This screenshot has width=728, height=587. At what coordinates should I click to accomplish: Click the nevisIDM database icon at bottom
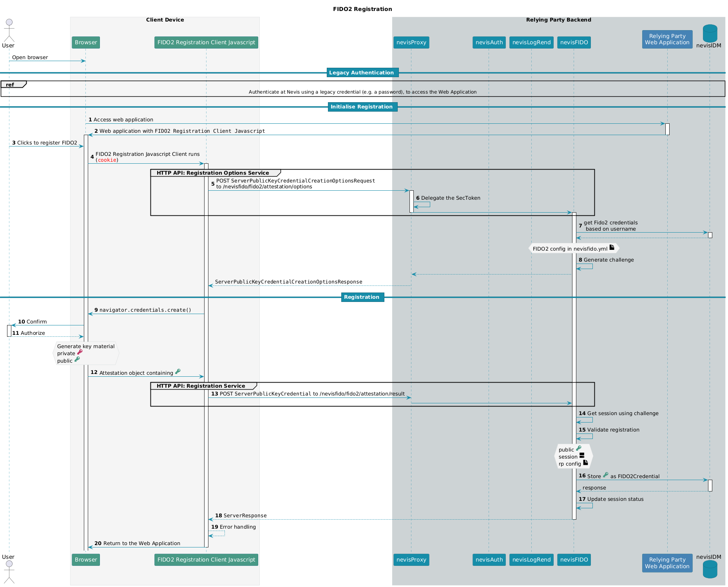coord(710,569)
